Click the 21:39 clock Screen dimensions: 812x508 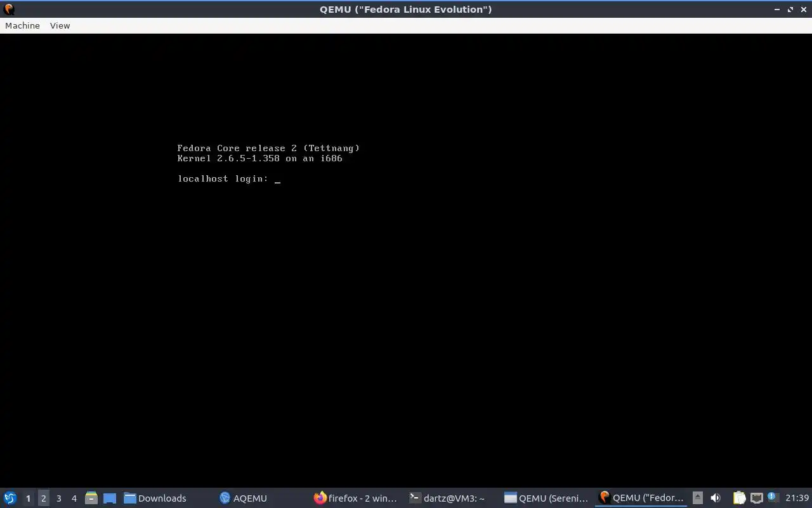click(797, 498)
